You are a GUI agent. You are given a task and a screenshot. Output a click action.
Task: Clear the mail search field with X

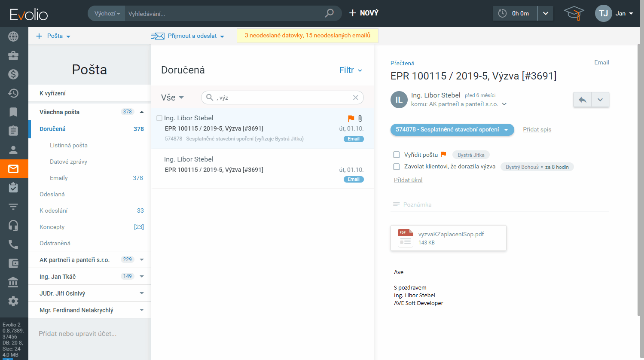[355, 98]
